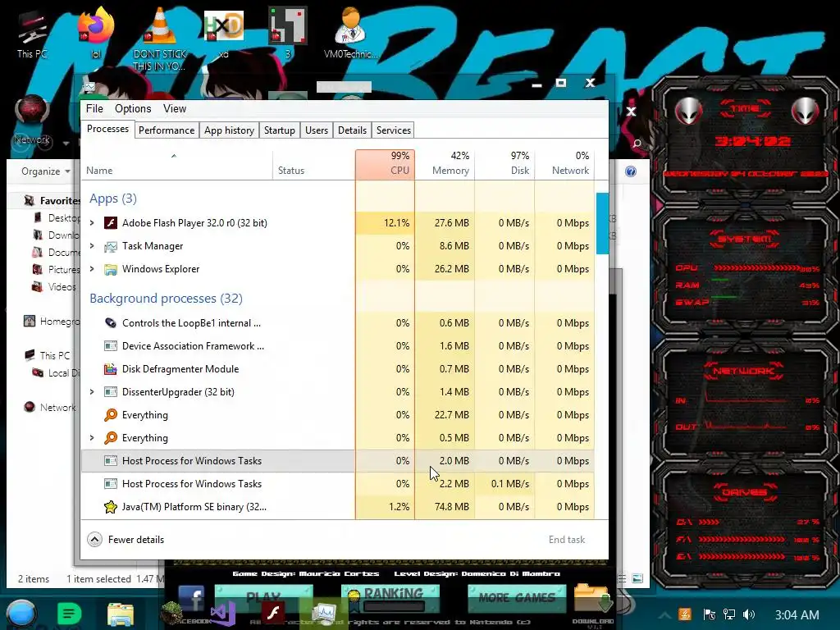840x630 pixels.
Task: Click the MORE GAMES button in game
Action: click(517, 597)
